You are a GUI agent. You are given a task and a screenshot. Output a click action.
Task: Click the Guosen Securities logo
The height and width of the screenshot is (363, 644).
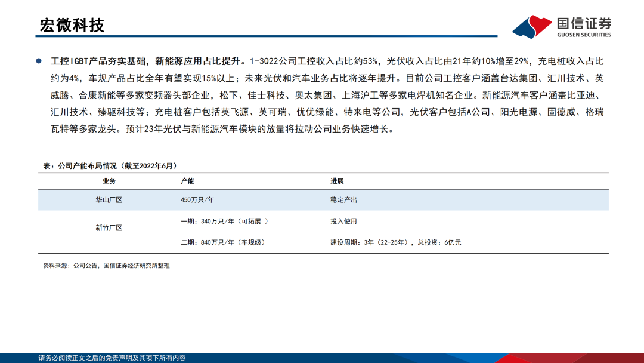tap(562, 27)
